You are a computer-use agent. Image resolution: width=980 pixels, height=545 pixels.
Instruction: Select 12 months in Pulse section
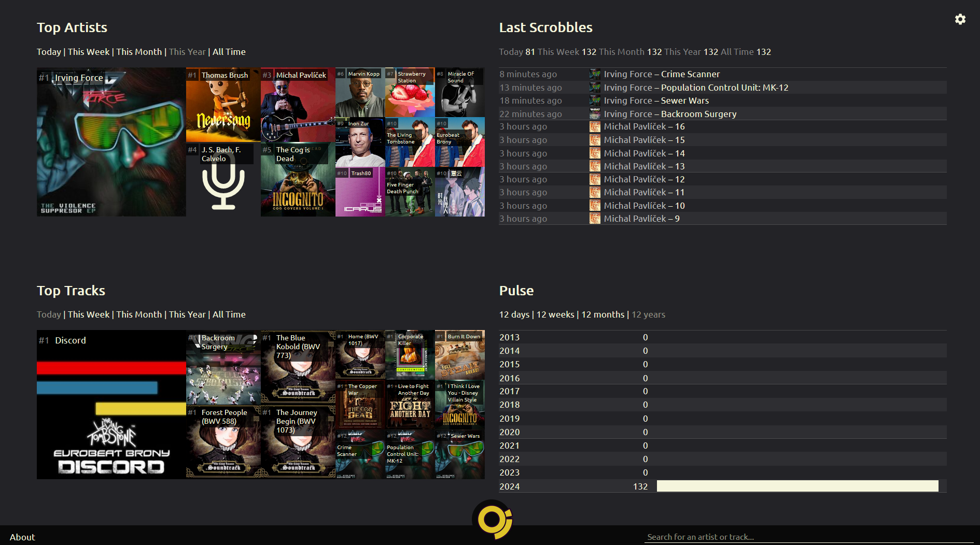click(603, 314)
